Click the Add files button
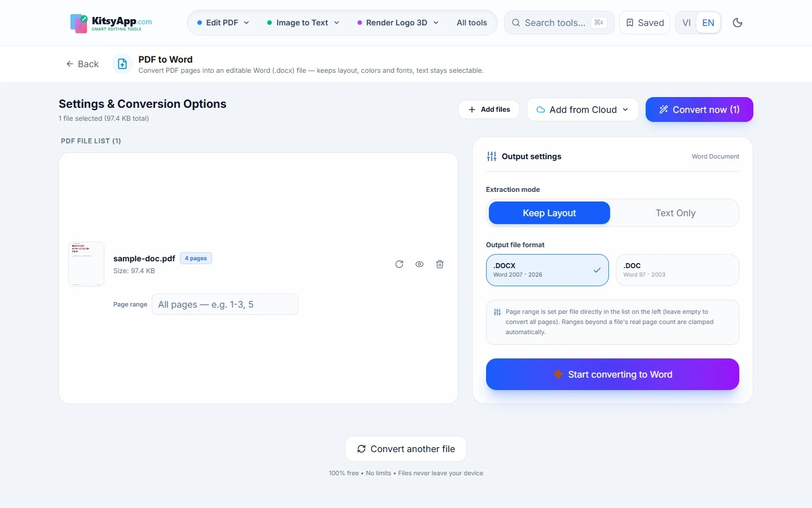 489,110
